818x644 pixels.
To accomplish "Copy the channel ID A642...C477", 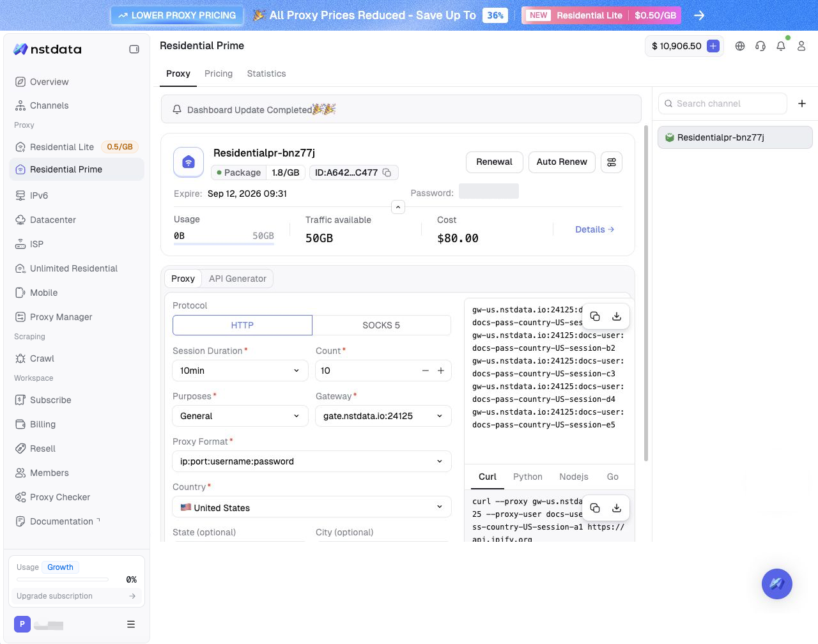I will [x=387, y=172].
